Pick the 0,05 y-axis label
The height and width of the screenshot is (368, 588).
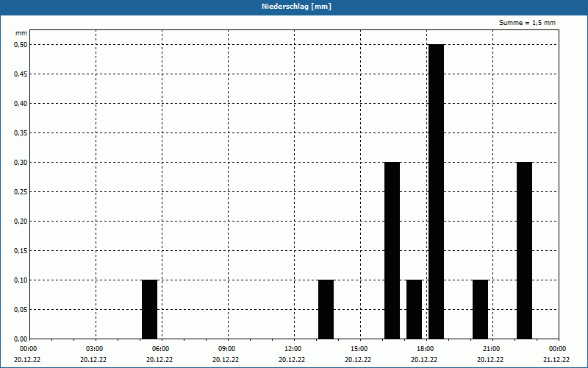pos(21,309)
